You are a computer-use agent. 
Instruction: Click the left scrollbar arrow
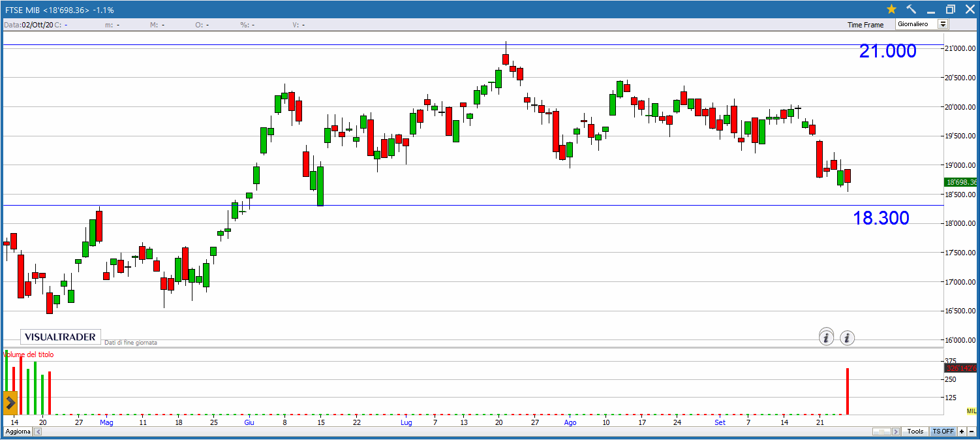tap(38, 432)
